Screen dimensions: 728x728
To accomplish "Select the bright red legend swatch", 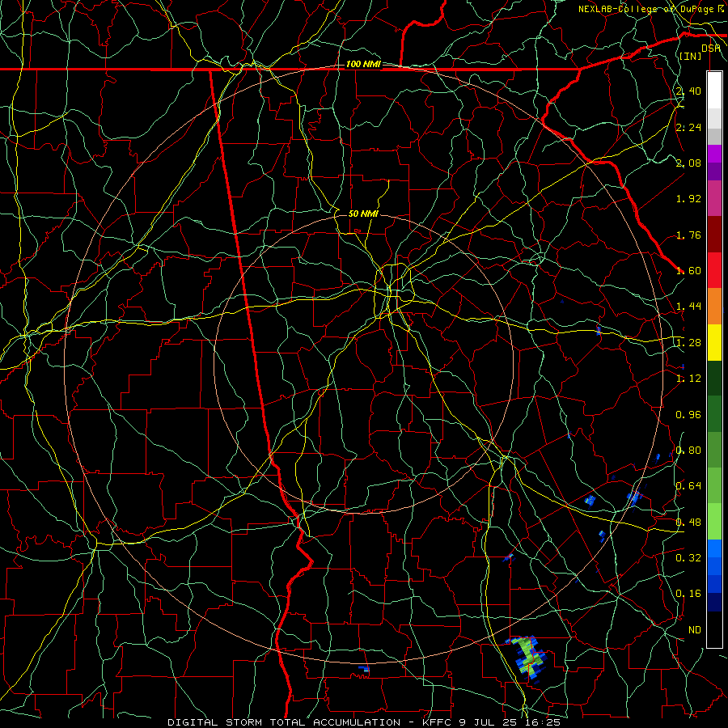I will (x=714, y=270).
